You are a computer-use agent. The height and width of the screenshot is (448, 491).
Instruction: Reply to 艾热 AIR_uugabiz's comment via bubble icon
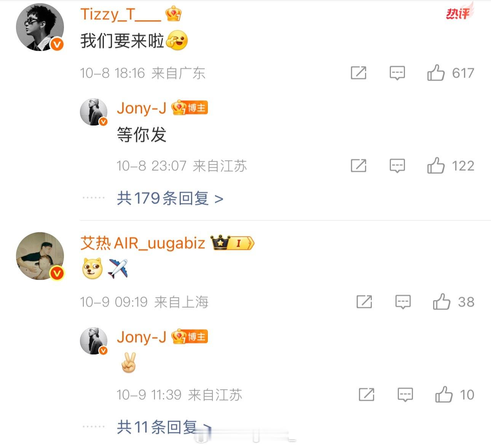coord(403,302)
